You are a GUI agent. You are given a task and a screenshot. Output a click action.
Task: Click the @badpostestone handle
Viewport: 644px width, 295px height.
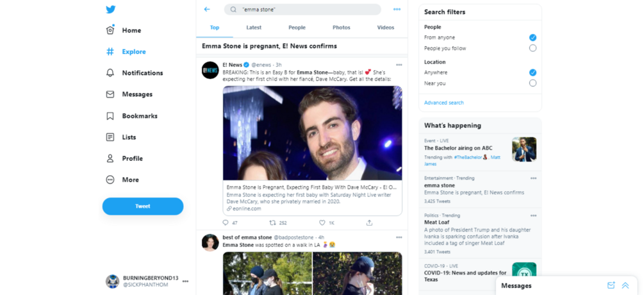click(x=293, y=237)
